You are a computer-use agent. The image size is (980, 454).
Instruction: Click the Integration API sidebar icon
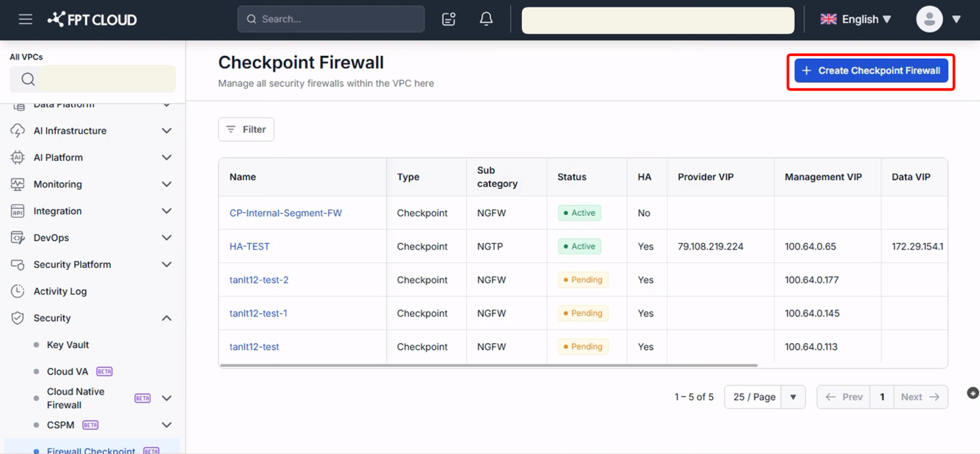[x=18, y=211]
